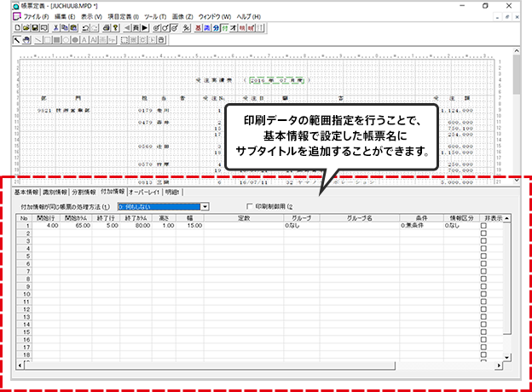
Task: Click the Cut scissors icon
Action: 57,28
